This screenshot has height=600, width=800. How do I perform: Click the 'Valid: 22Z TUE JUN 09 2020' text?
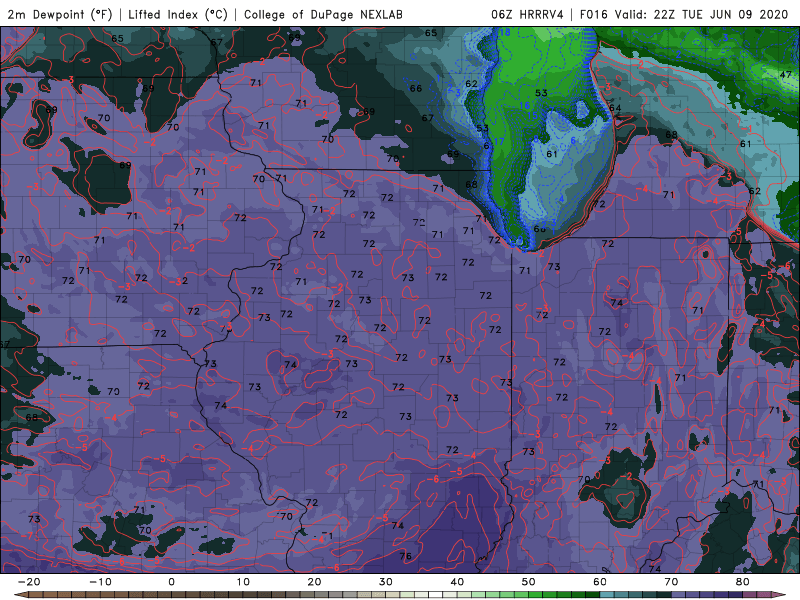702,14
